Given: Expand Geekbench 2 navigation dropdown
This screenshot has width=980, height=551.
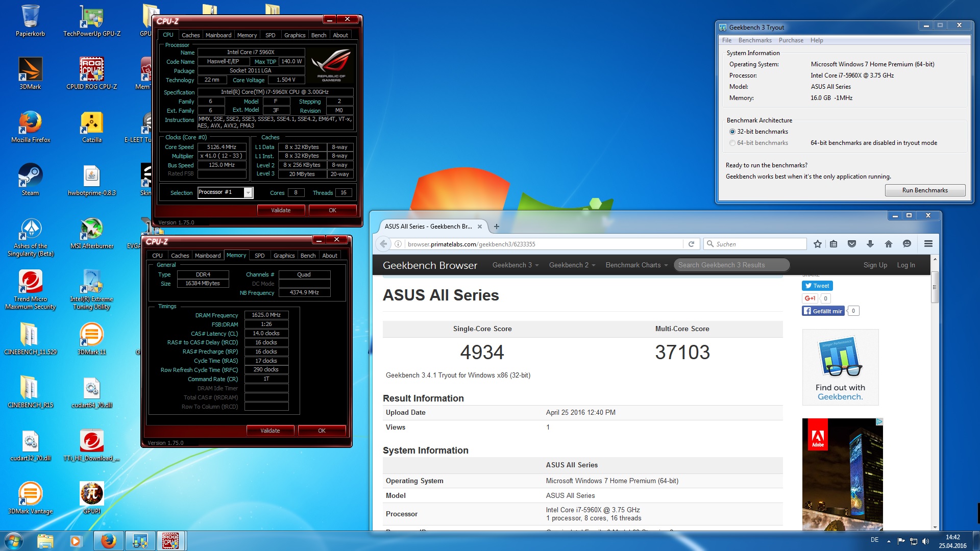Looking at the screenshot, I should (x=572, y=265).
